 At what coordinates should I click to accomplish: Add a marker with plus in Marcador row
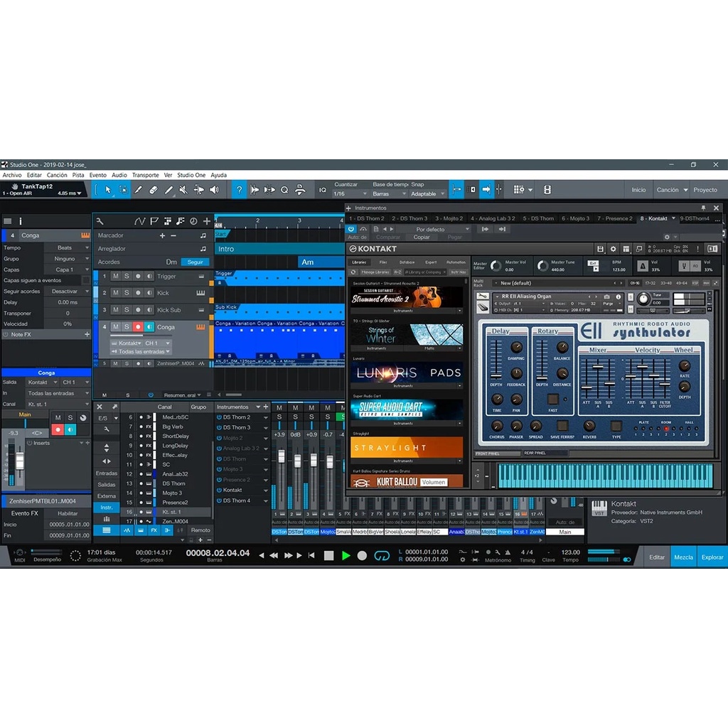click(162, 236)
